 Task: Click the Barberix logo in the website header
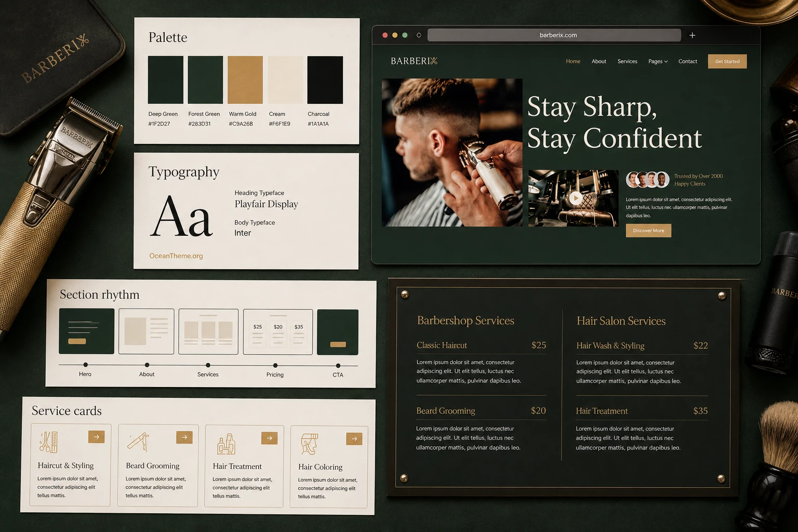click(414, 61)
